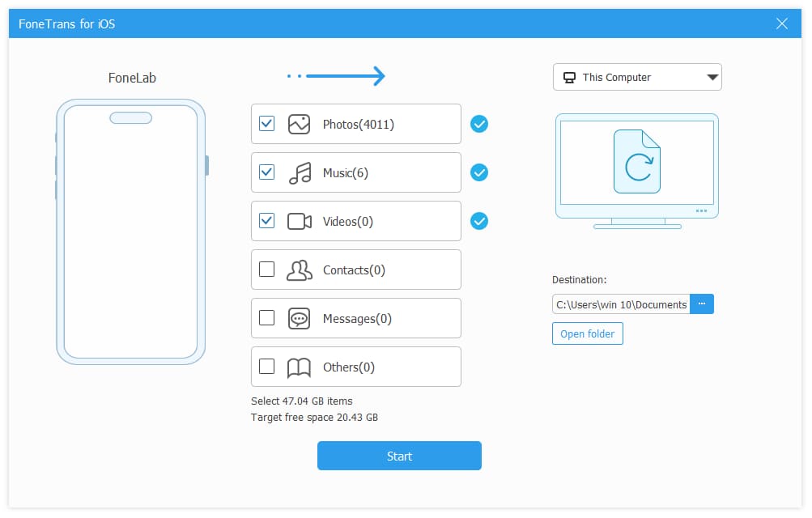
Task: Click the blue checkmark badge beside Music
Action: pyautogui.click(x=479, y=172)
